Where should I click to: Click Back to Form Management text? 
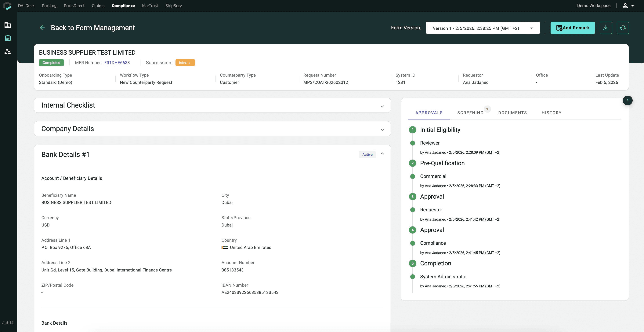click(93, 28)
